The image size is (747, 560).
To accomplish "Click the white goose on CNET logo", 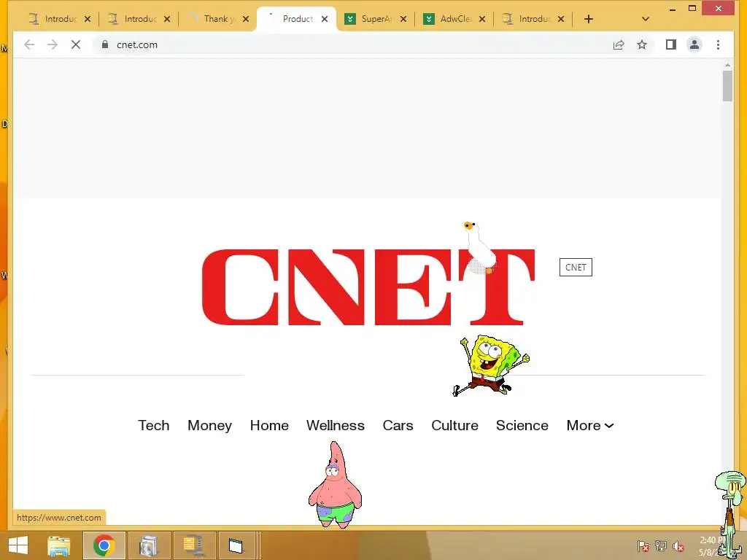I will [480, 248].
